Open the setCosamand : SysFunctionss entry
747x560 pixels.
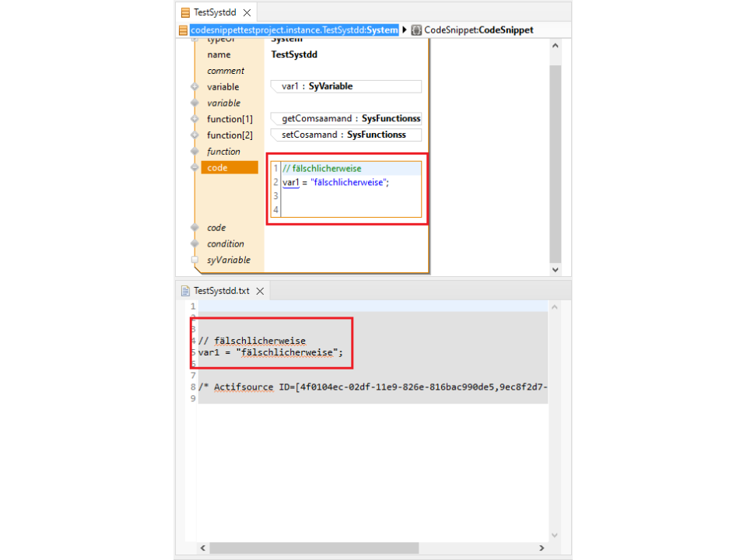click(345, 135)
